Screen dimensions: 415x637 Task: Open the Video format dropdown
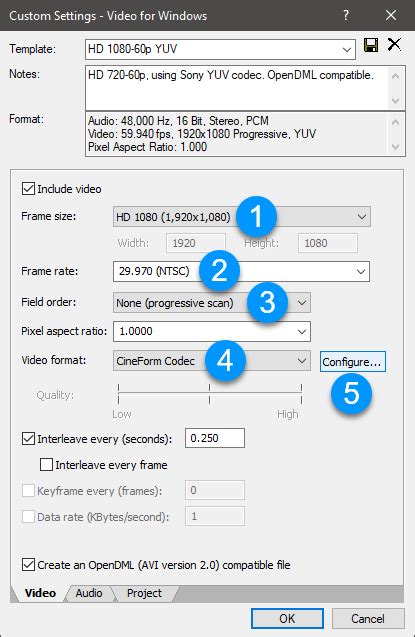point(302,361)
